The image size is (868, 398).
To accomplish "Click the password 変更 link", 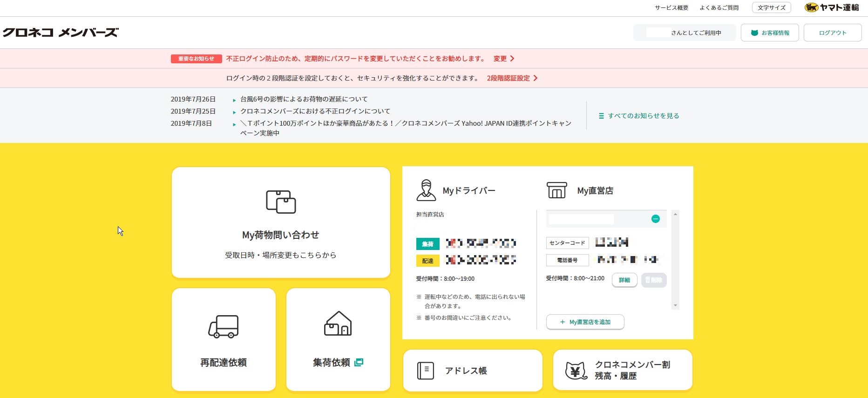I will click(x=500, y=59).
